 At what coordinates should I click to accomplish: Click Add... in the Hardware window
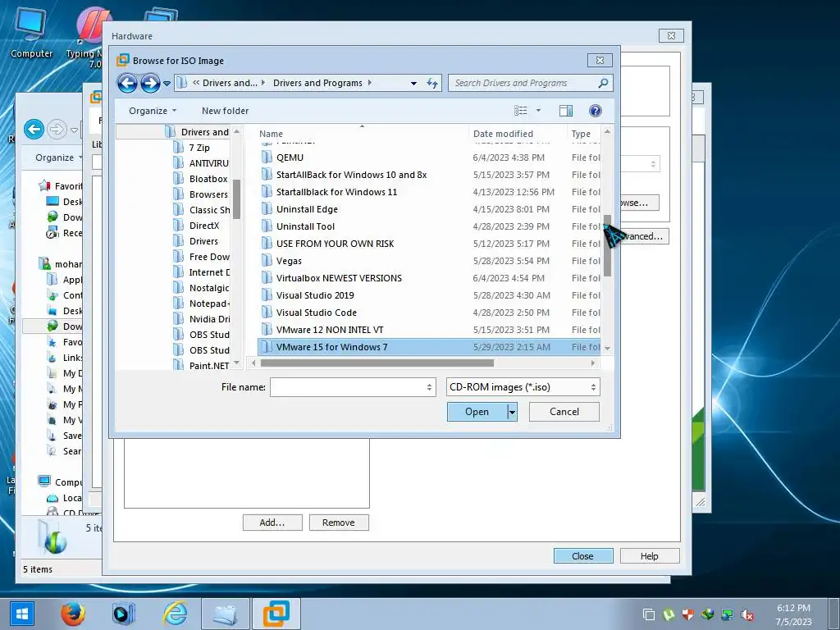(x=272, y=523)
